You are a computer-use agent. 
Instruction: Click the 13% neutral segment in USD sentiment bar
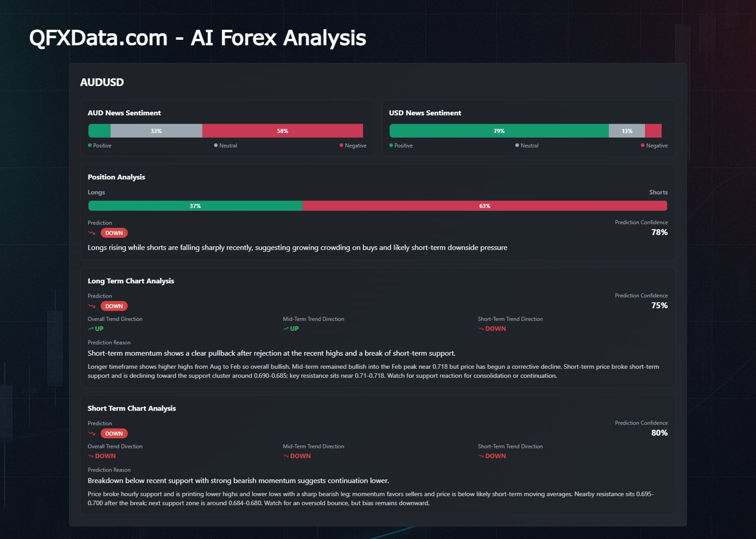click(626, 131)
